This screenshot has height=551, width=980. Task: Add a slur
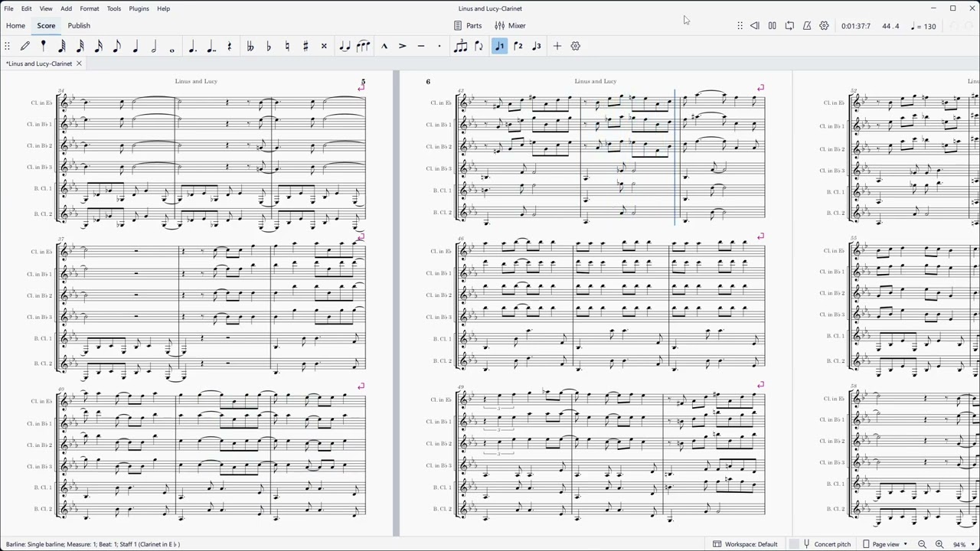click(363, 46)
